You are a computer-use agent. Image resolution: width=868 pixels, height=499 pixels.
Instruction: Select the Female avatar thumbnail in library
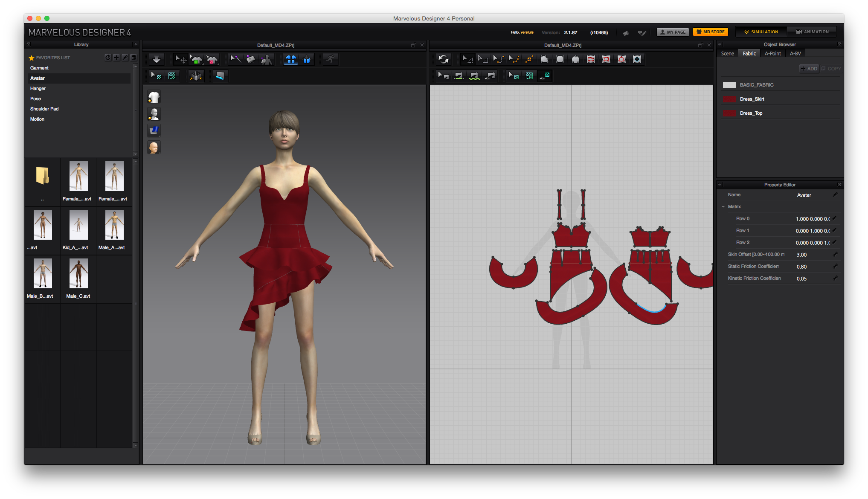(78, 178)
